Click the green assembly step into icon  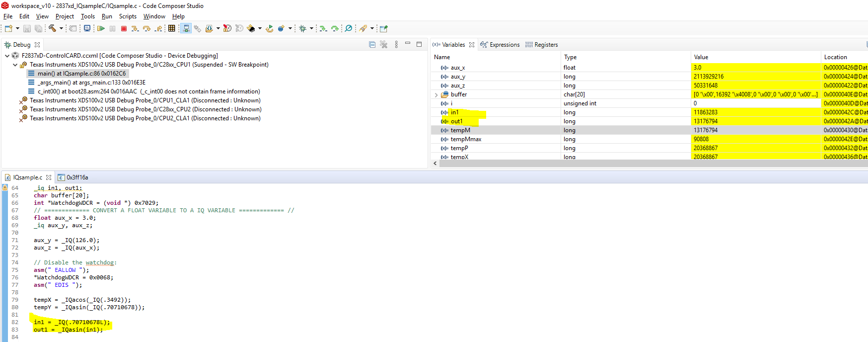[x=323, y=28]
